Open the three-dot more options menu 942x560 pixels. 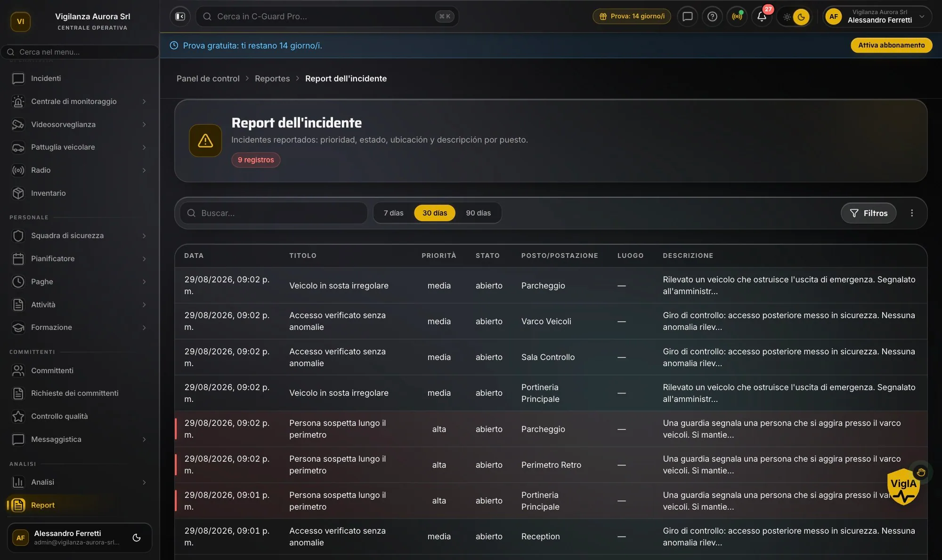[912, 213]
